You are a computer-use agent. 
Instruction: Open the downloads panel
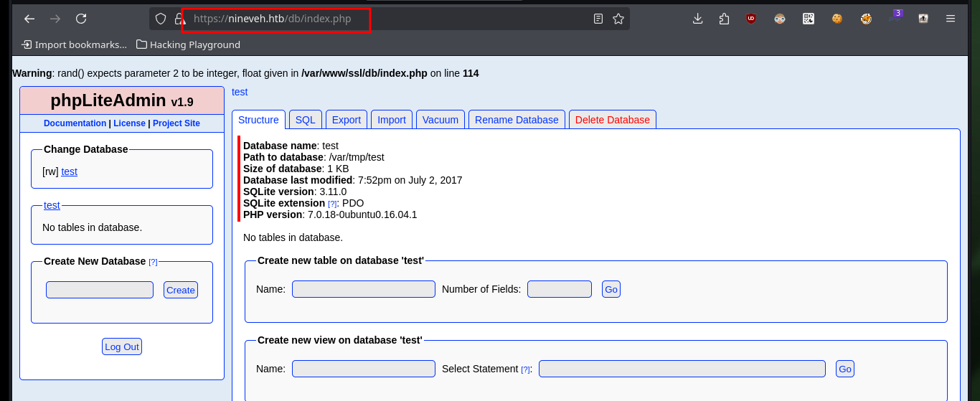coord(697,19)
